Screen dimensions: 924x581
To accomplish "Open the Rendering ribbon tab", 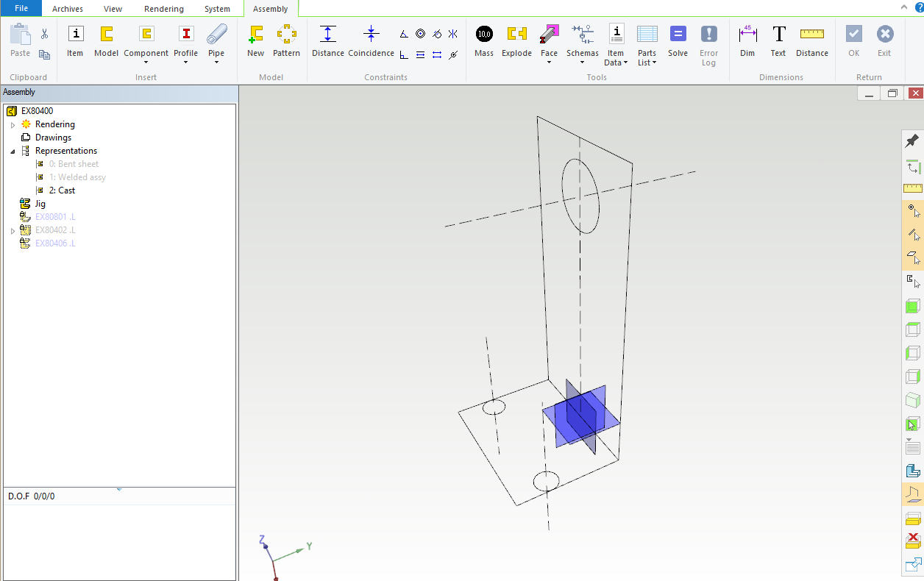I will [x=163, y=9].
